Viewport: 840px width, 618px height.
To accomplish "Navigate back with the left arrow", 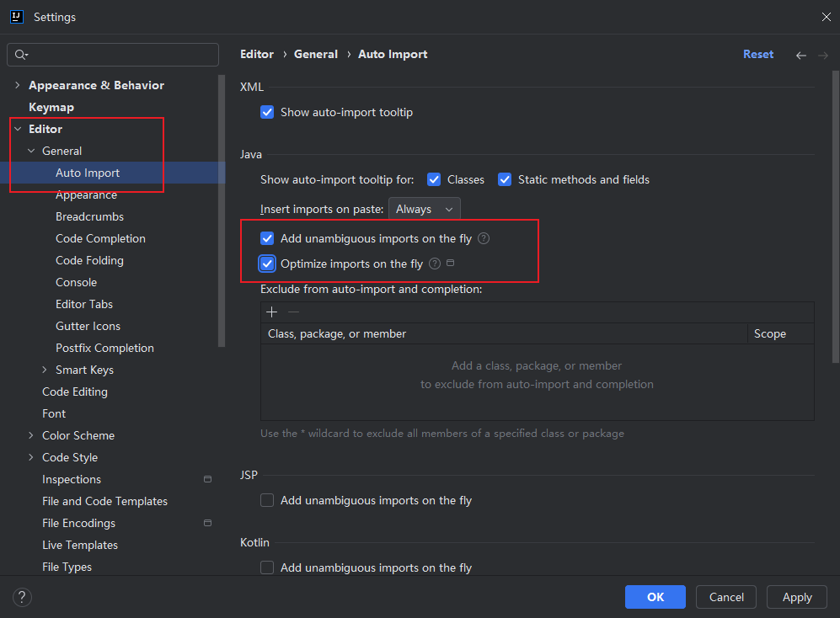I will click(x=801, y=56).
